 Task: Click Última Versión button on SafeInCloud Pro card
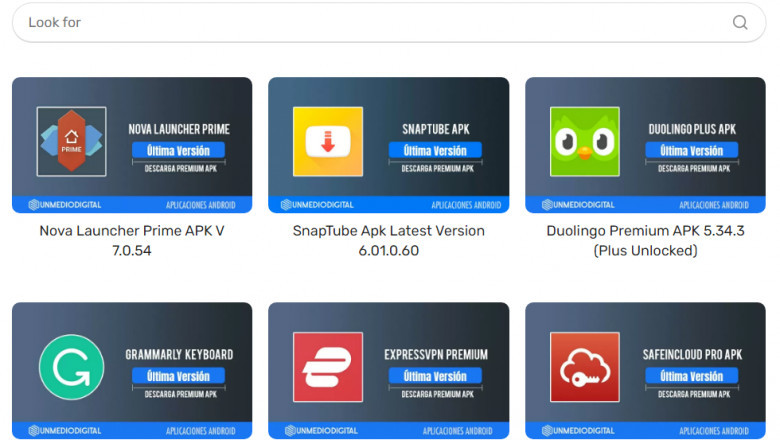[691, 376]
